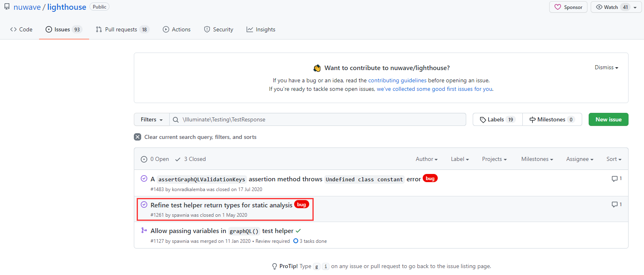Click the clear search X icon

point(138,137)
